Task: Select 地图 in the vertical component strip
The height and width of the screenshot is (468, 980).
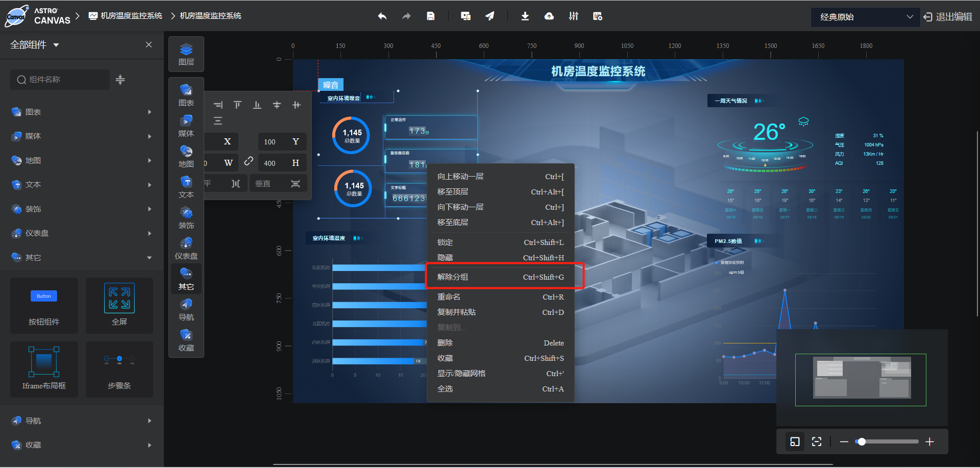Action: (186, 156)
